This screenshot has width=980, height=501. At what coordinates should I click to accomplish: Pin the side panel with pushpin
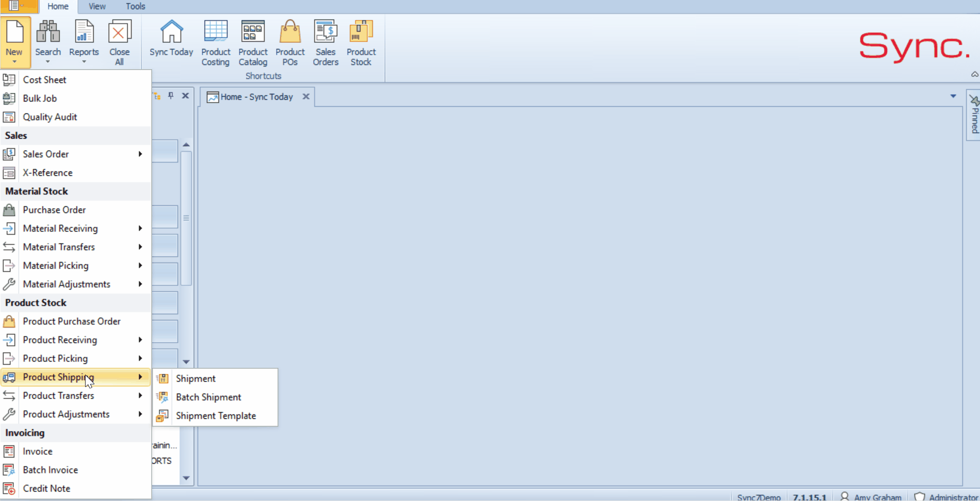(171, 96)
